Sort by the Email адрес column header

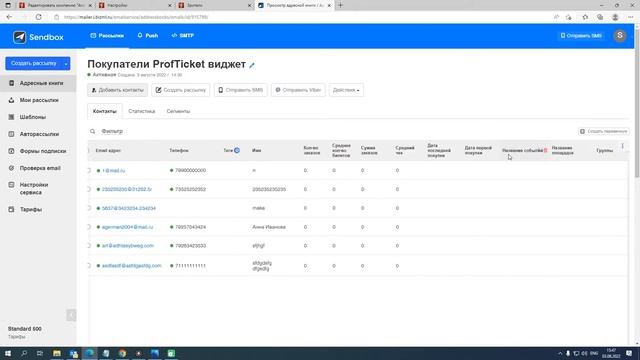(x=108, y=151)
